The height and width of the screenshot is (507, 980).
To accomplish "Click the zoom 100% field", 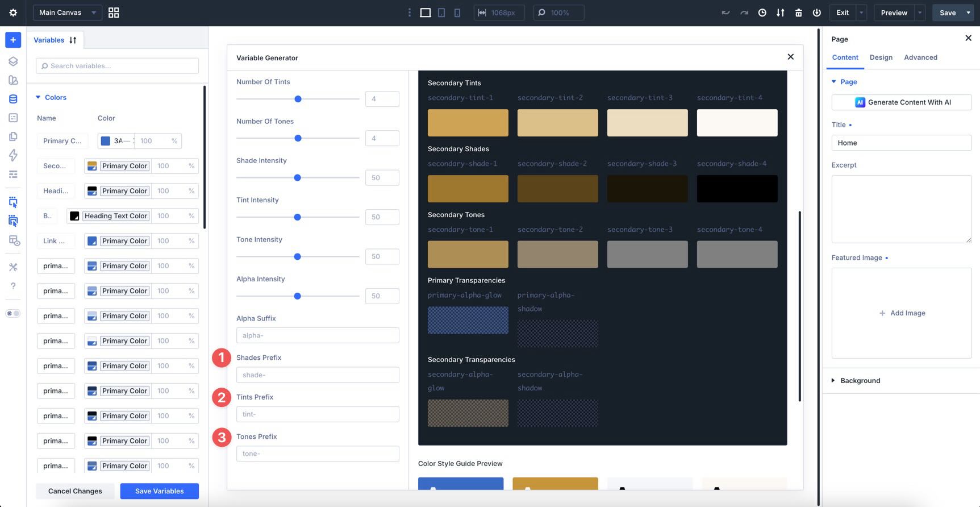I will coord(558,13).
